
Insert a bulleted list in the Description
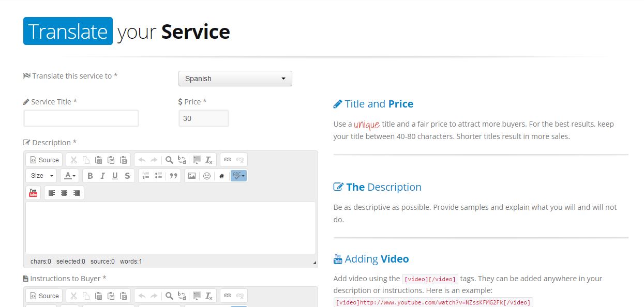pos(158,176)
